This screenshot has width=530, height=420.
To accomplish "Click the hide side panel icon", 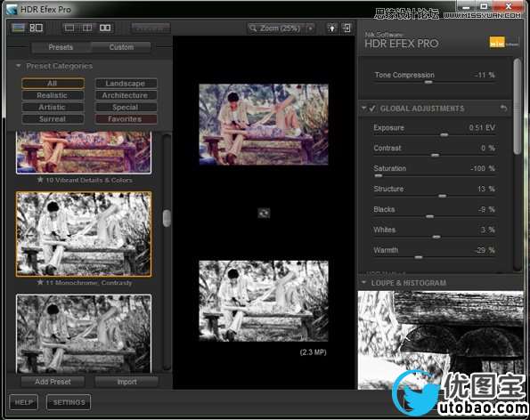I will click(347, 28).
